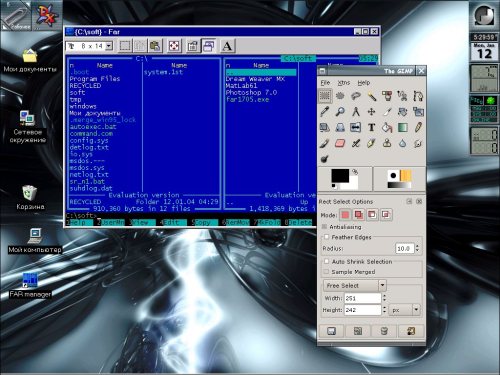
Task: Select the Perspective tool in GIMP
Action: [x=340, y=127]
